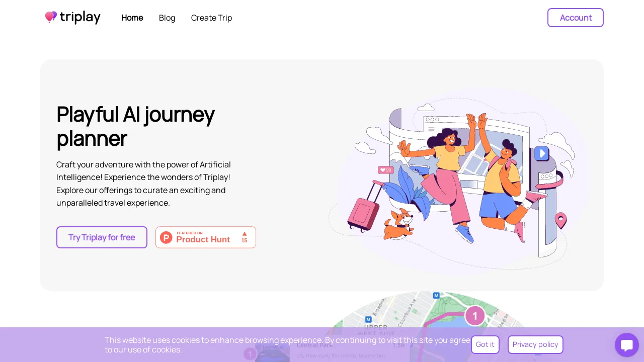
Task: Click the blue play button in illustration
Action: coord(541,153)
